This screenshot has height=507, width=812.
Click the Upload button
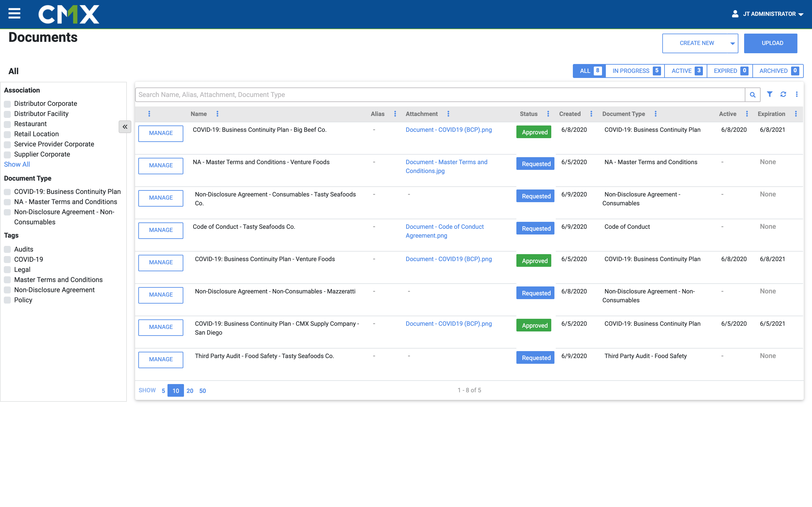tap(770, 43)
